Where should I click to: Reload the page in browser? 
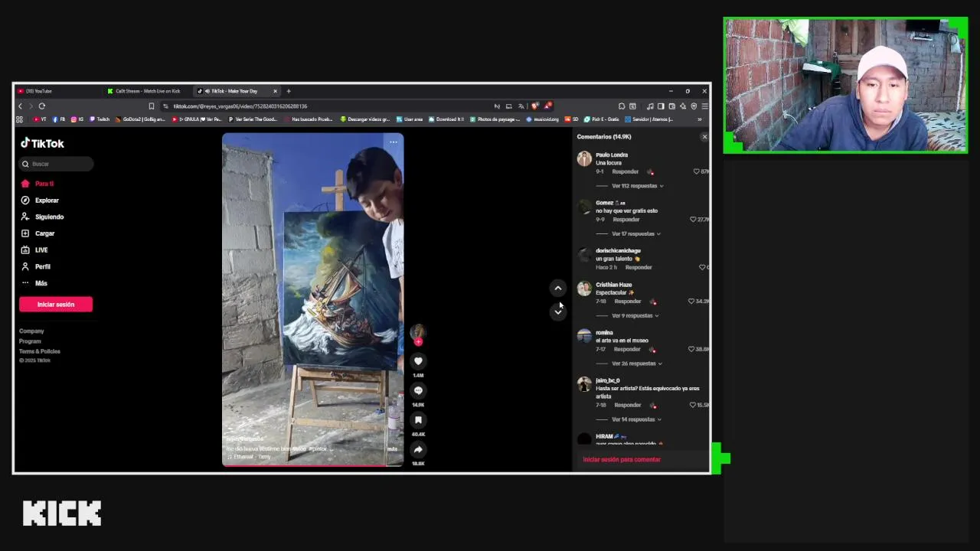pos(42,106)
